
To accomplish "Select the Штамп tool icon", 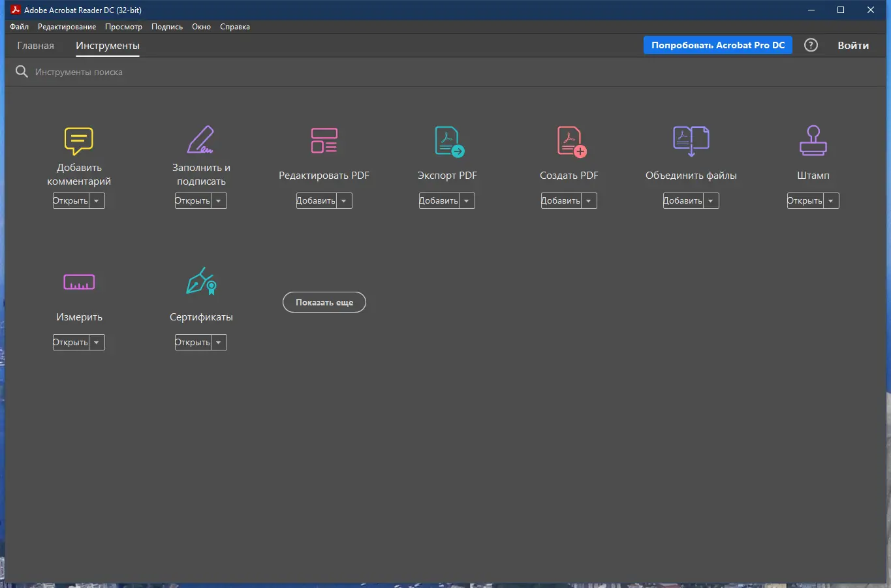I will pyautogui.click(x=812, y=140).
